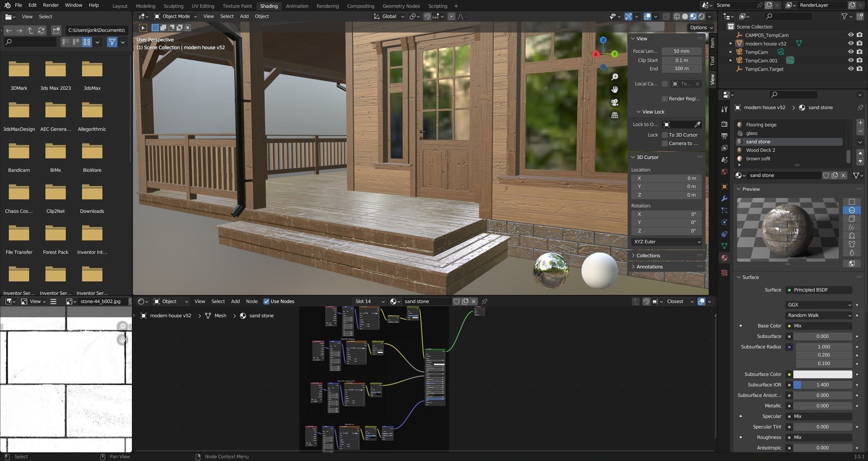
Task: Select the tweak tool arrow icon
Action: [143, 28]
